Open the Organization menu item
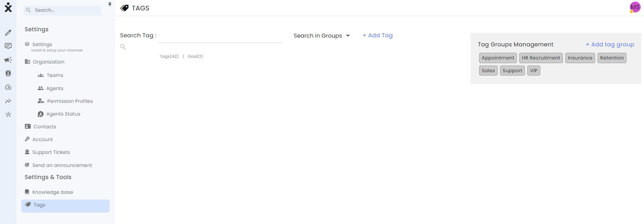 pyautogui.click(x=48, y=62)
